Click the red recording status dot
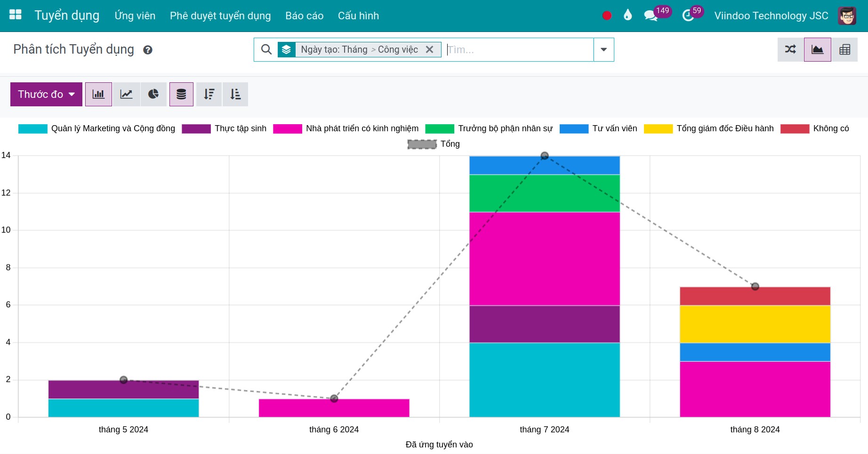This screenshot has width=868, height=454. click(607, 16)
